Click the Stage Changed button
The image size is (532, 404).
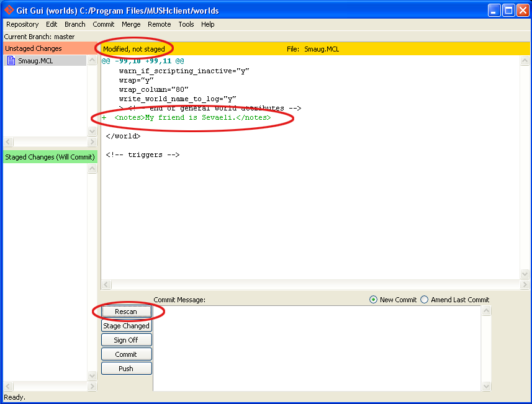[x=126, y=326]
